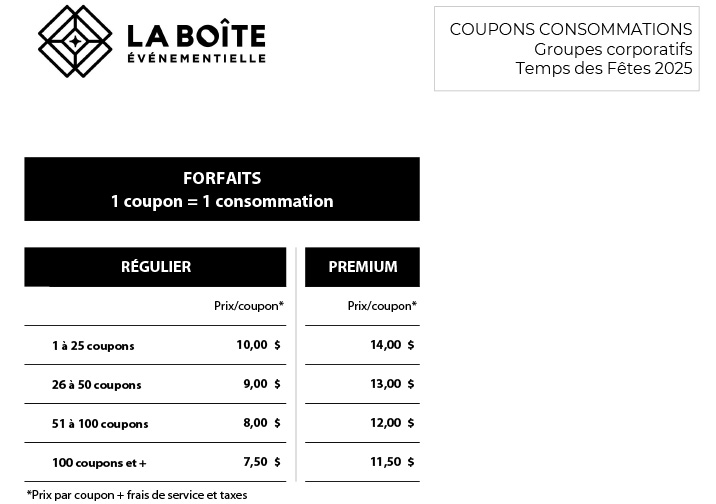This screenshot has height=504, width=716.
Task: Click the FORFAITS black banner heading
Action: [x=222, y=178]
